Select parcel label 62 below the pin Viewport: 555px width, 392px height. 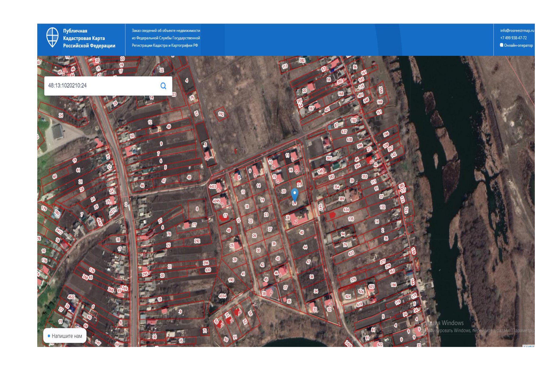[x=296, y=222]
